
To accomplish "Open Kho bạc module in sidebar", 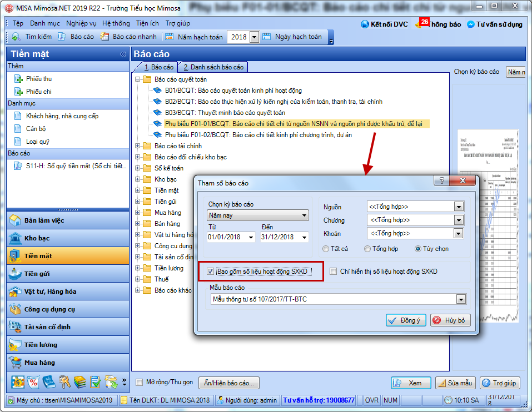I will point(68,238).
